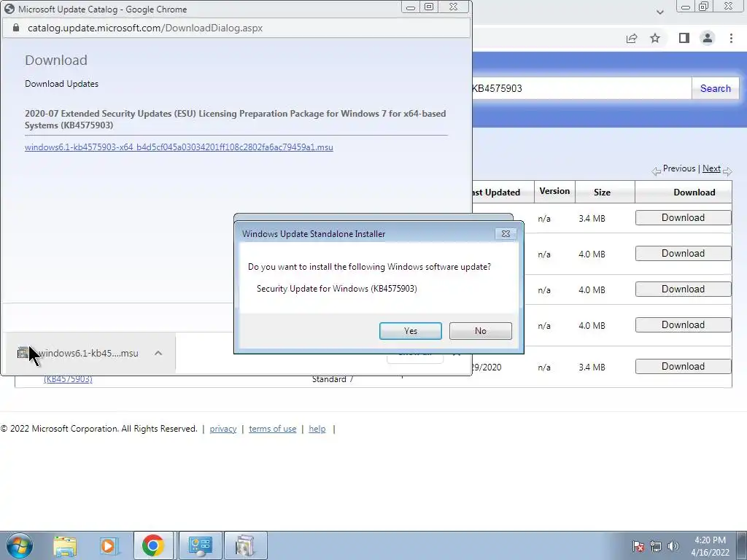747x560 pixels.
Task: Open the windows6.1-kb4575903-x64 .msu download link
Action: 179,147
